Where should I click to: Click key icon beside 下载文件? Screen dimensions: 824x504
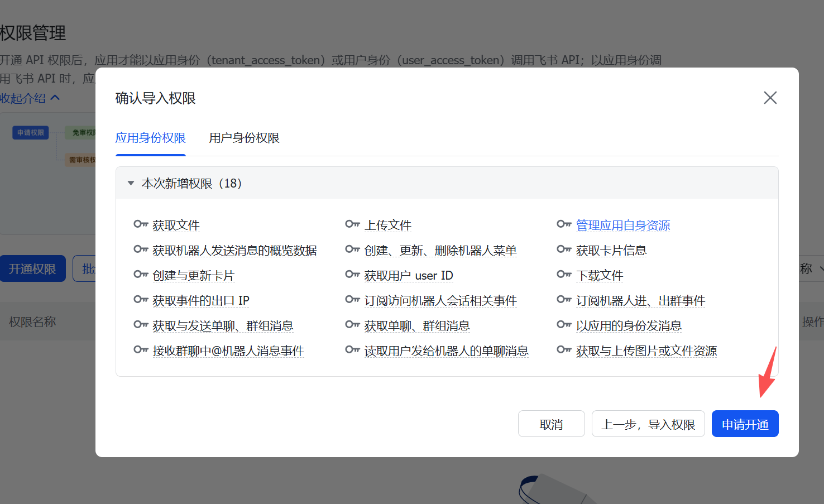pyautogui.click(x=564, y=275)
